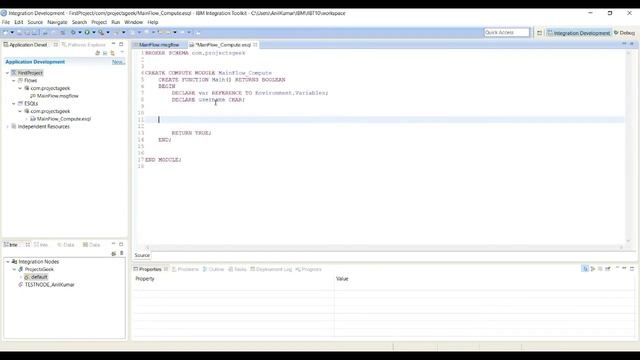Open the File menu
This screenshot has width=640, height=360.
(6, 22)
